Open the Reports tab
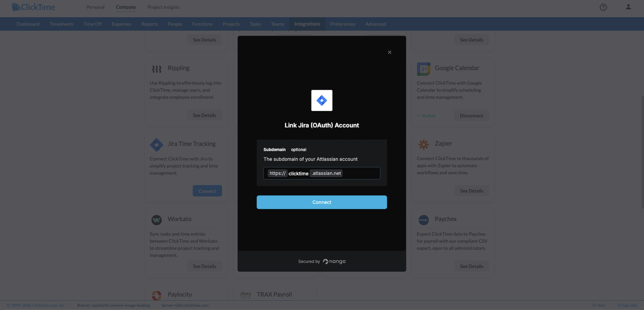 point(149,24)
